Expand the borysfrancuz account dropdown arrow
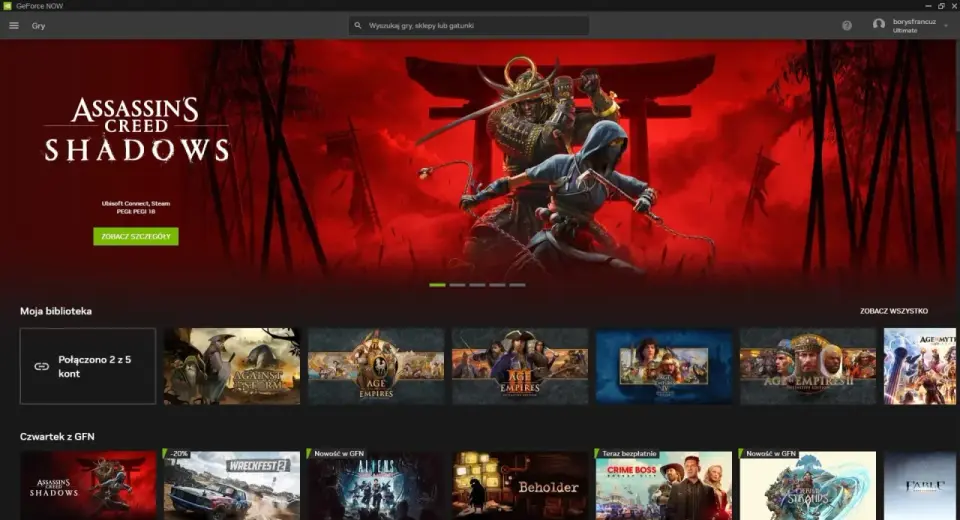The image size is (960, 520). 946,26
